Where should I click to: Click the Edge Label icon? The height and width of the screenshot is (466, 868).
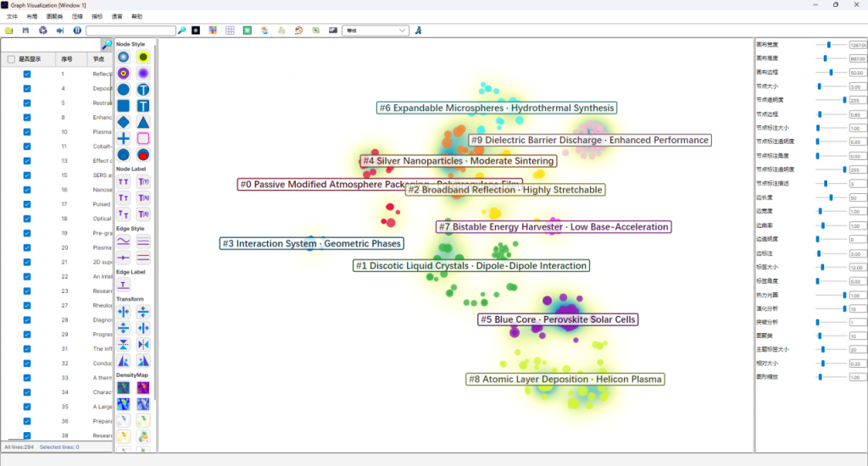pyautogui.click(x=124, y=285)
